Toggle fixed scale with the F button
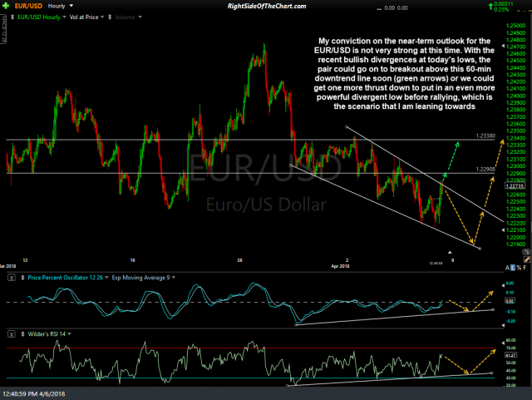Image resolution: width=532 pixels, height=400 pixels. click(x=525, y=268)
